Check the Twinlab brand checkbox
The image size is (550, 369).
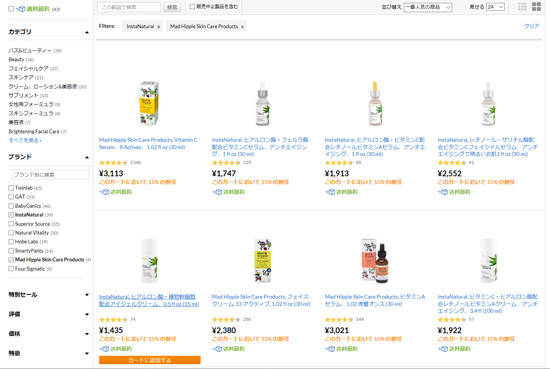pyautogui.click(x=11, y=188)
